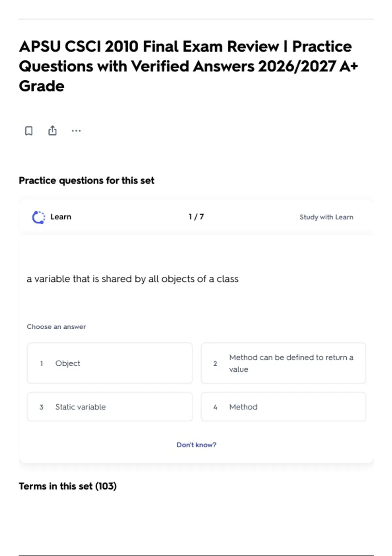Click the number 4 badge beside Method
The height and width of the screenshot is (556, 392).
tap(215, 407)
